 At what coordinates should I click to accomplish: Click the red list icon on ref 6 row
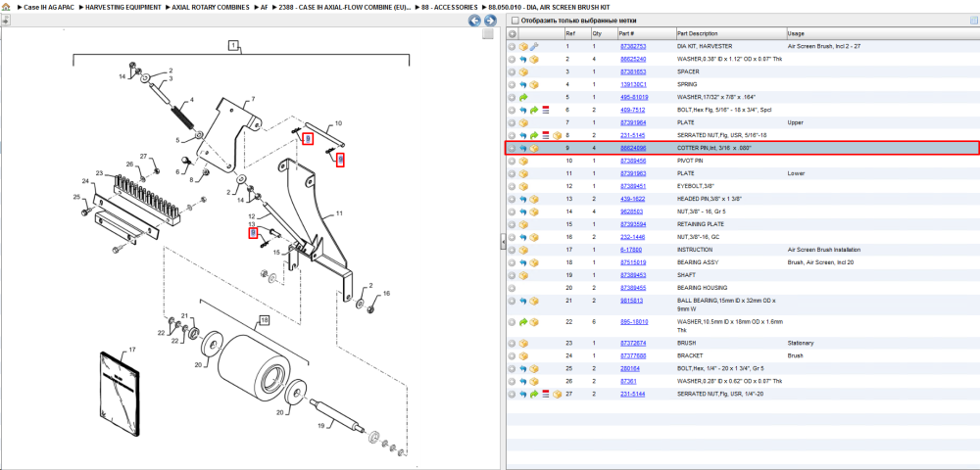pyautogui.click(x=545, y=110)
